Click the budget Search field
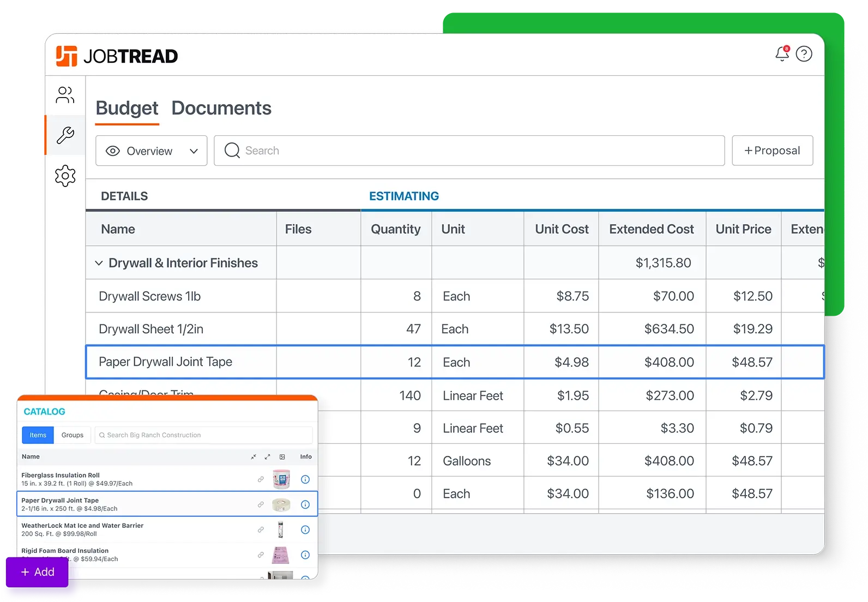The image size is (868, 602). click(469, 150)
